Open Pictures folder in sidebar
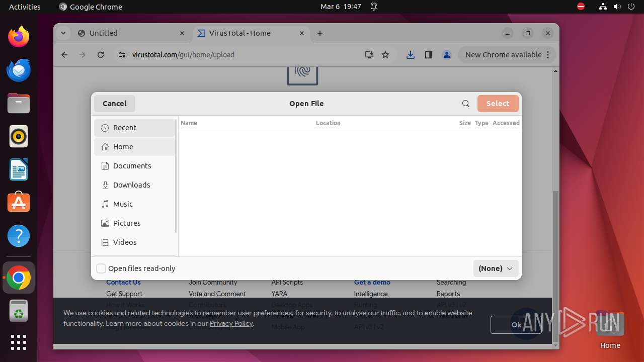 point(134,223)
